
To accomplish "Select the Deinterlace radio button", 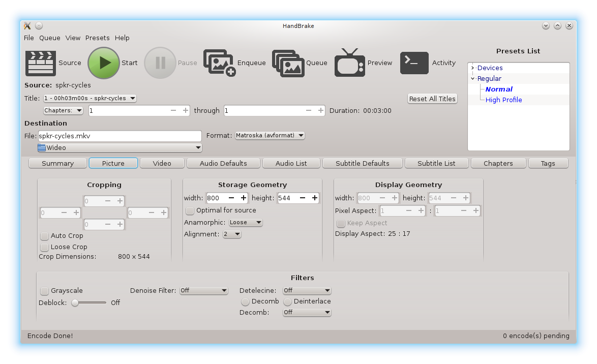I will (287, 301).
